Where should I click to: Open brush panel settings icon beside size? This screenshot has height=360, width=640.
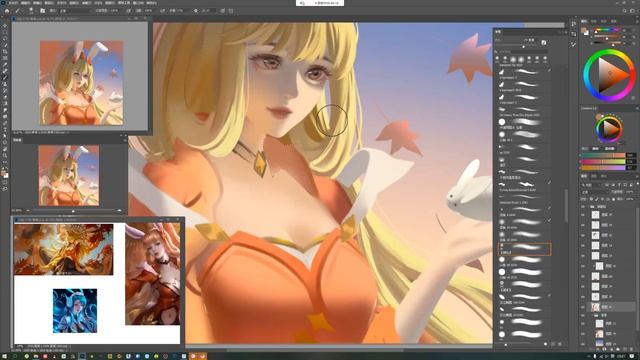coord(544,42)
